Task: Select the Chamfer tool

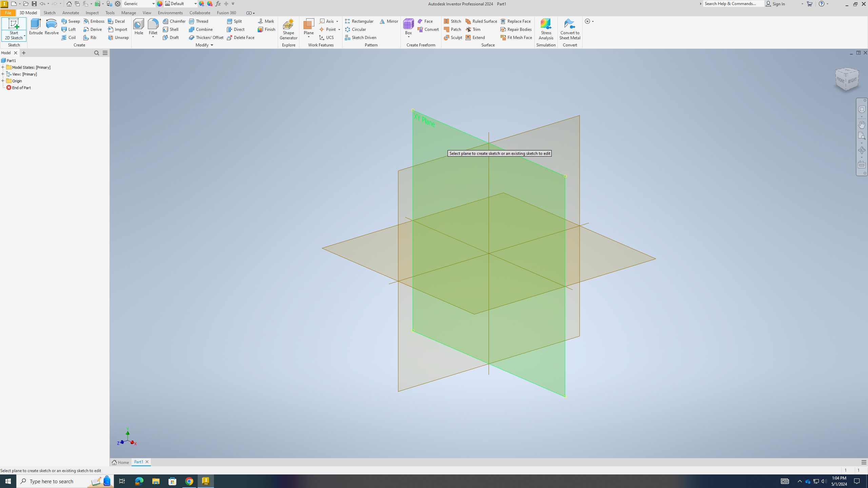Action: [x=174, y=21]
